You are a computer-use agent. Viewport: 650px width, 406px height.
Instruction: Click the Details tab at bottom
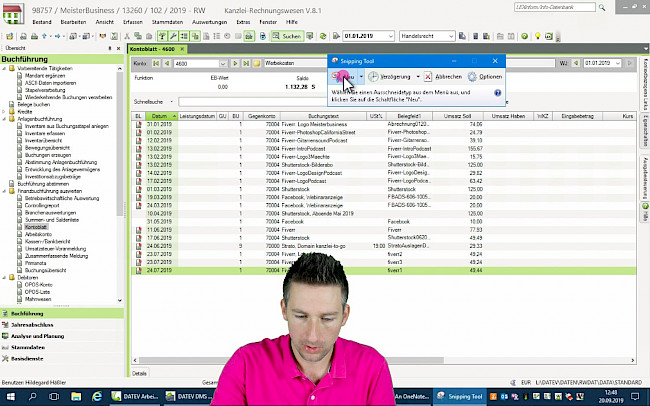tap(139, 373)
